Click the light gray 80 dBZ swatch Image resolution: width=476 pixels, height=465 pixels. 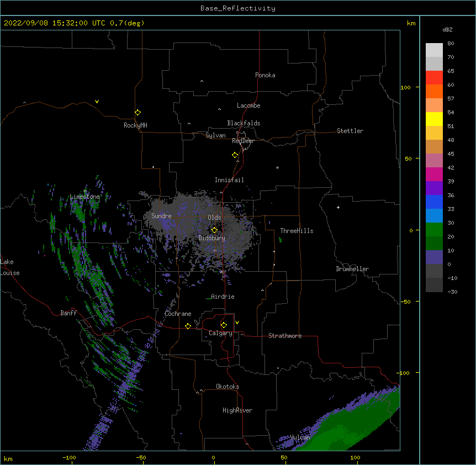(x=434, y=50)
